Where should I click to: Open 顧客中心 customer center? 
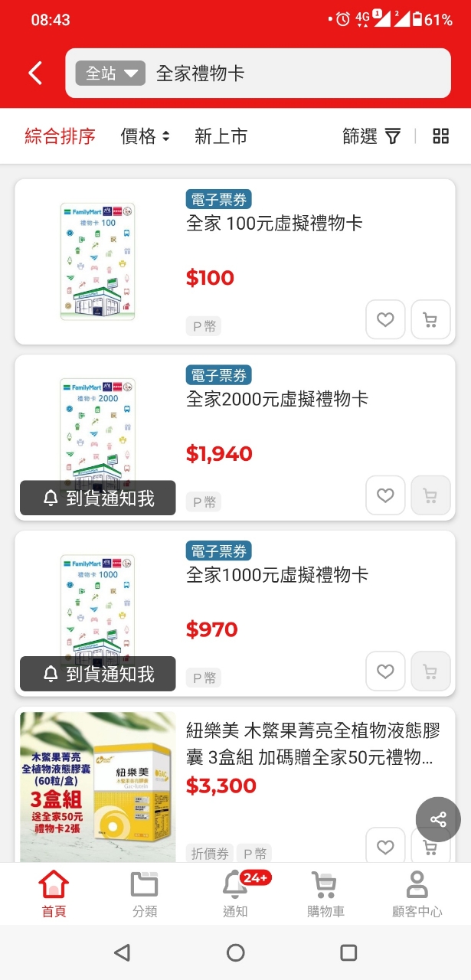click(x=417, y=894)
